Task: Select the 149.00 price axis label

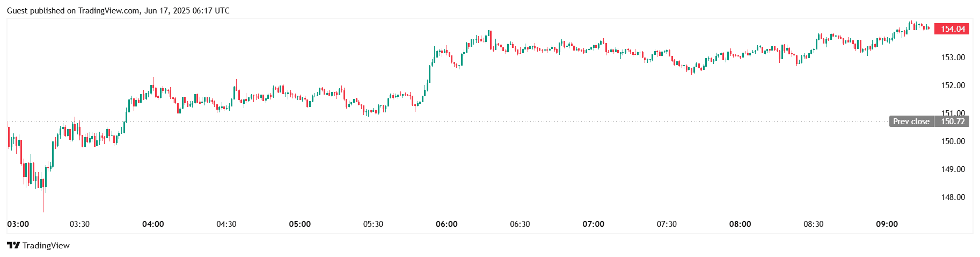Action: 953,169
